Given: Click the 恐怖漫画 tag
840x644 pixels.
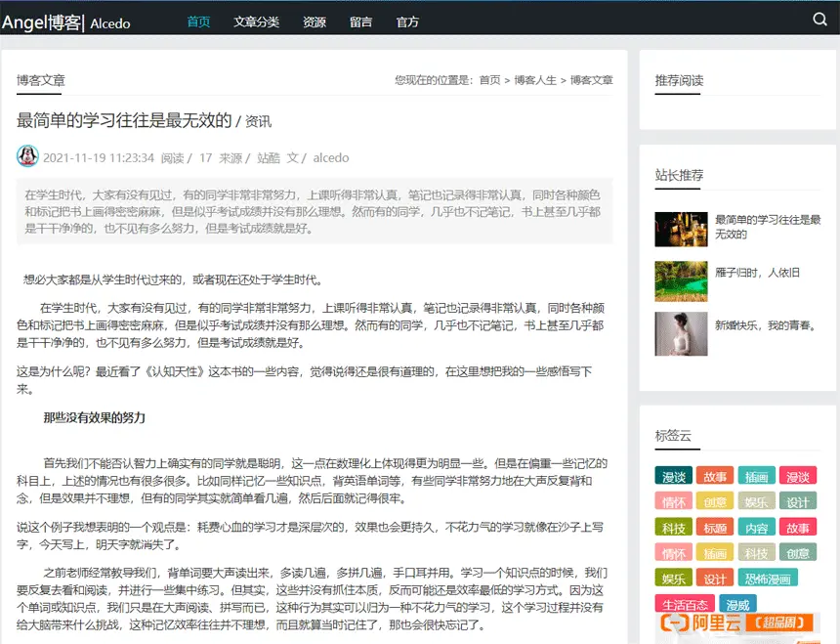Looking at the screenshot, I should [x=770, y=579].
